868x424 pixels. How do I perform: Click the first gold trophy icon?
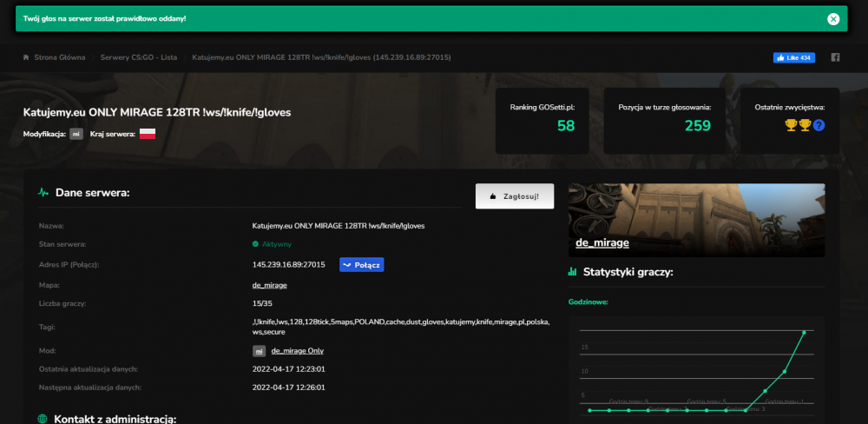[x=791, y=126]
